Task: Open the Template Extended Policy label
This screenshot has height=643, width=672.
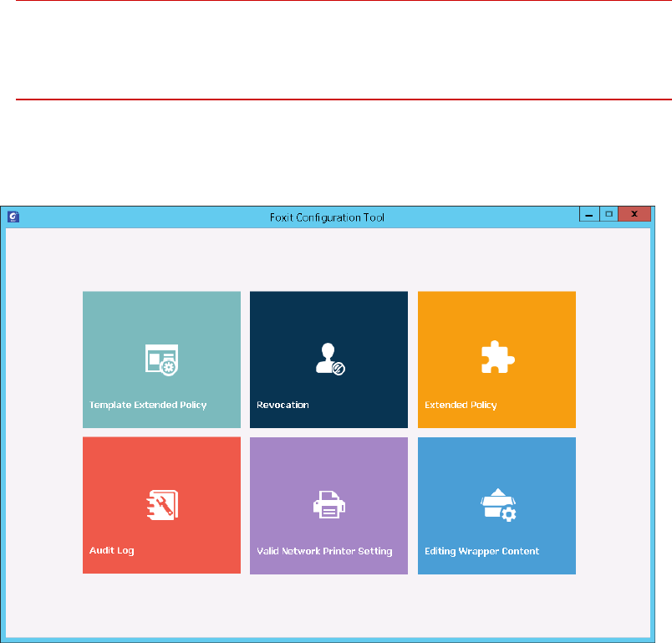Action: pyautogui.click(x=148, y=405)
